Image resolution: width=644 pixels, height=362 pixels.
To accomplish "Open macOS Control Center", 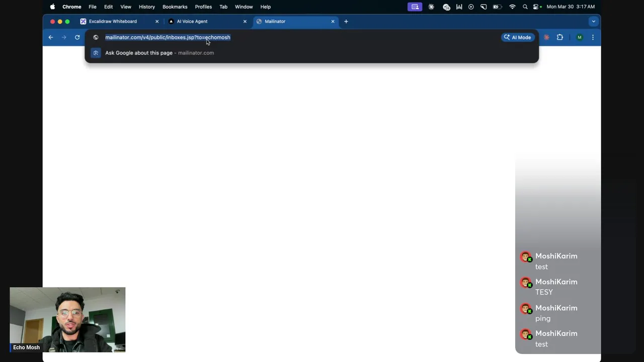I will click(x=537, y=7).
